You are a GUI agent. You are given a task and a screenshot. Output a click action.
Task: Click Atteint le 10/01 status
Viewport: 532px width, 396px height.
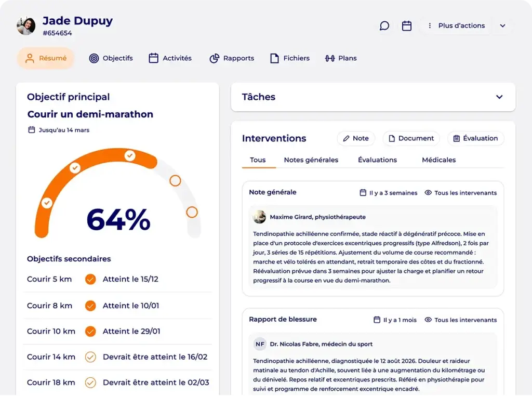click(130, 306)
